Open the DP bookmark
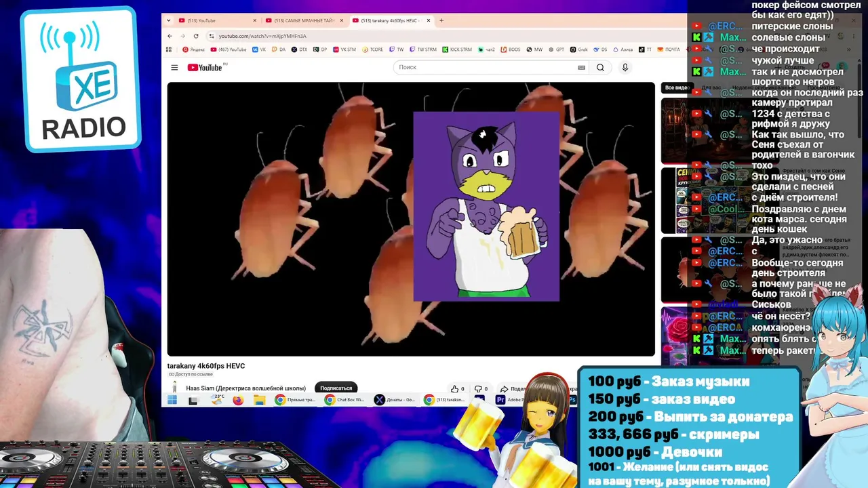This screenshot has width=868, height=488. [319, 49]
